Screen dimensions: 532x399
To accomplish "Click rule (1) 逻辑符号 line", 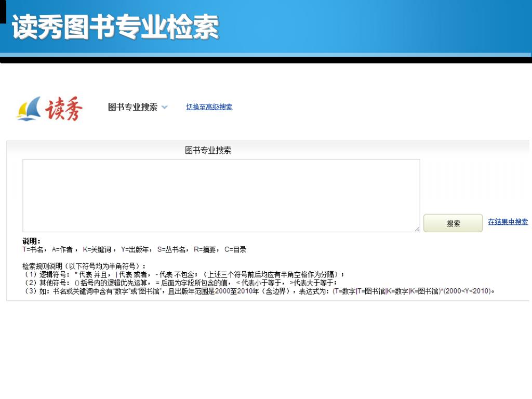I will [x=183, y=274].
